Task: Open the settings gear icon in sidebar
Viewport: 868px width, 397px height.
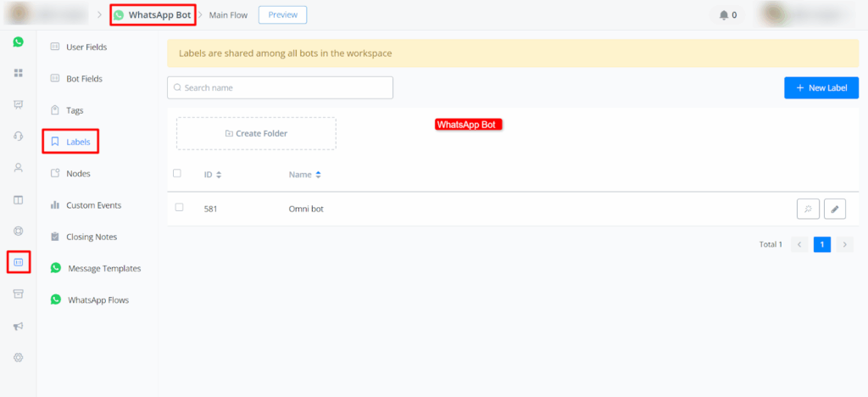Action: point(18,357)
